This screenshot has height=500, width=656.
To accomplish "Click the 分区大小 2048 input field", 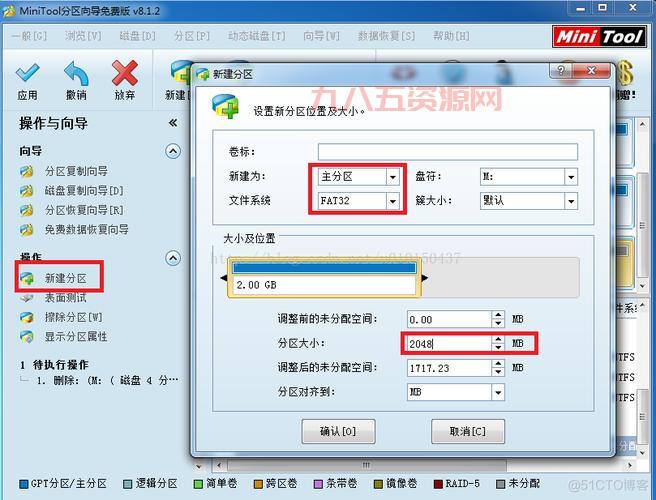I will tap(449, 344).
